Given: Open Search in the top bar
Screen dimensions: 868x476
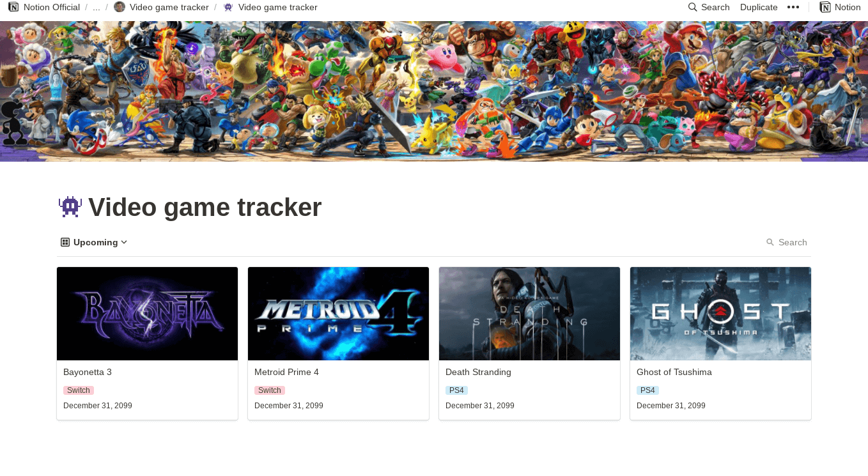Looking at the screenshot, I should coord(715,7).
